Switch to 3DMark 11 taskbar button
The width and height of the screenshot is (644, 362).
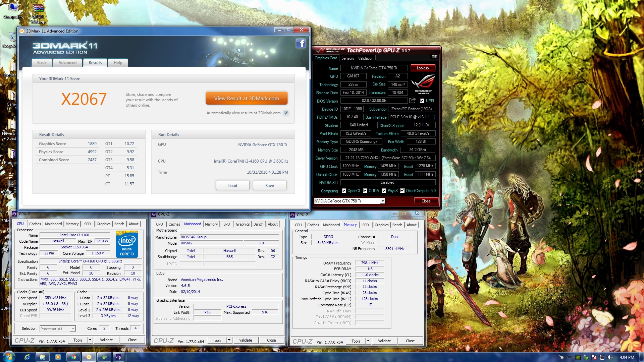(89, 357)
